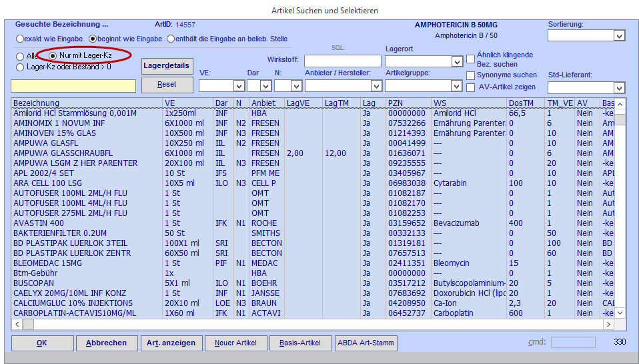Click the horizontal scrollbar right arrow
The image size is (639, 364).
coord(608,325)
